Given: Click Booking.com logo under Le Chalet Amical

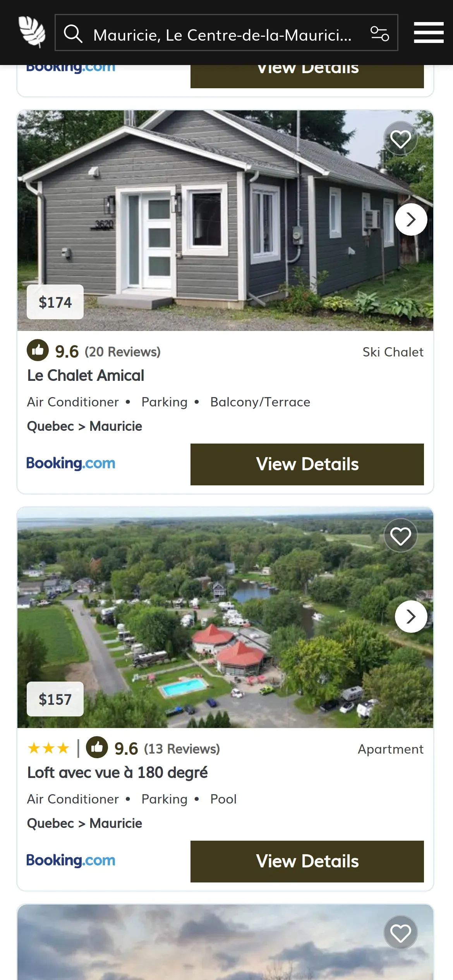Looking at the screenshot, I should pos(71,463).
